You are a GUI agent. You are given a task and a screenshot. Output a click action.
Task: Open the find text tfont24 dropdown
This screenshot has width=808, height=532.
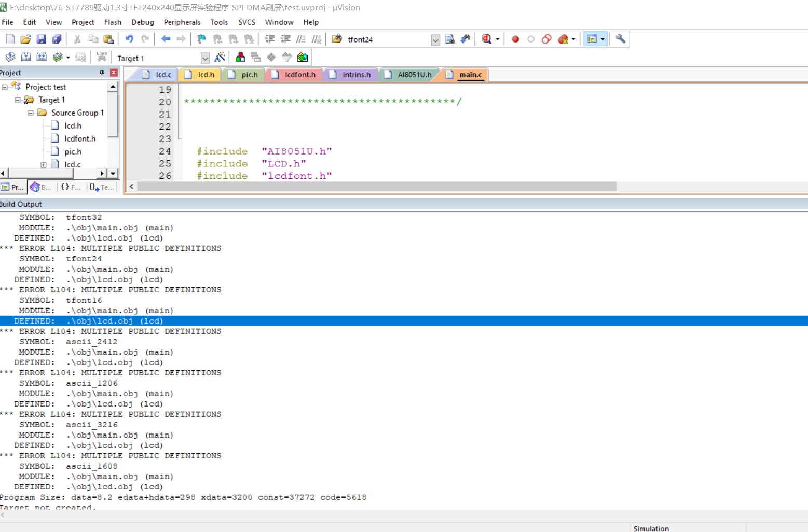[x=435, y=39]
